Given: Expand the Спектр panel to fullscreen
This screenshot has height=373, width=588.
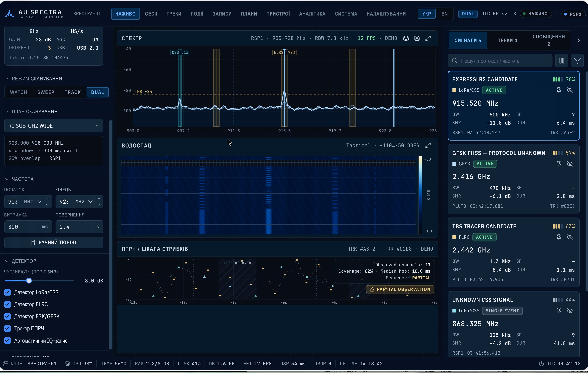Looking at the screenshot, I should tap(428, 38).
